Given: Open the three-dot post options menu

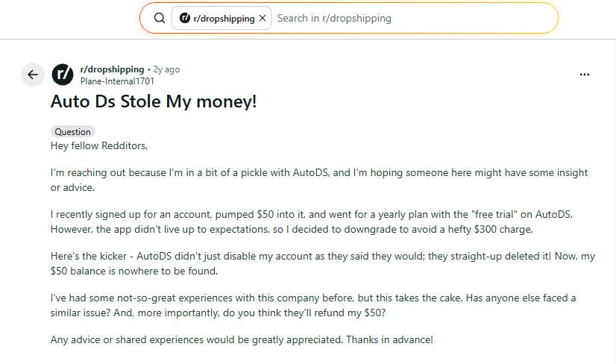Looking at the screenshot, I should coord(584,75).
